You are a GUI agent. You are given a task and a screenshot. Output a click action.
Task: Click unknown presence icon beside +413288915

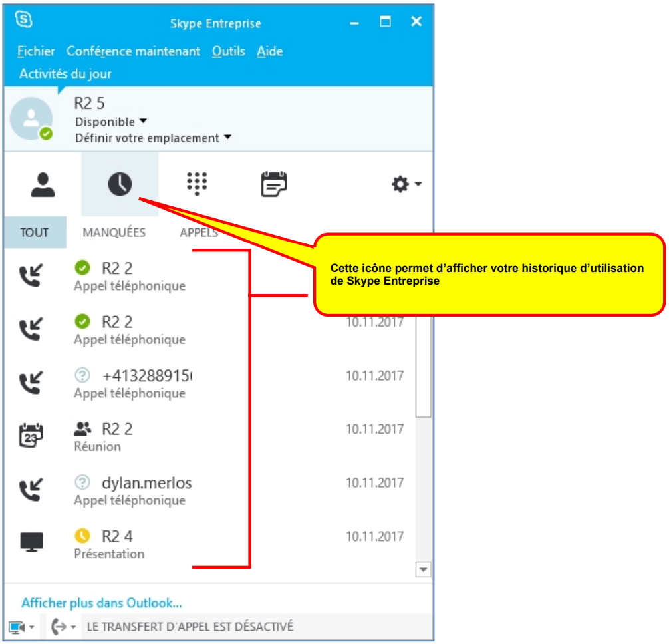[82, 375]
